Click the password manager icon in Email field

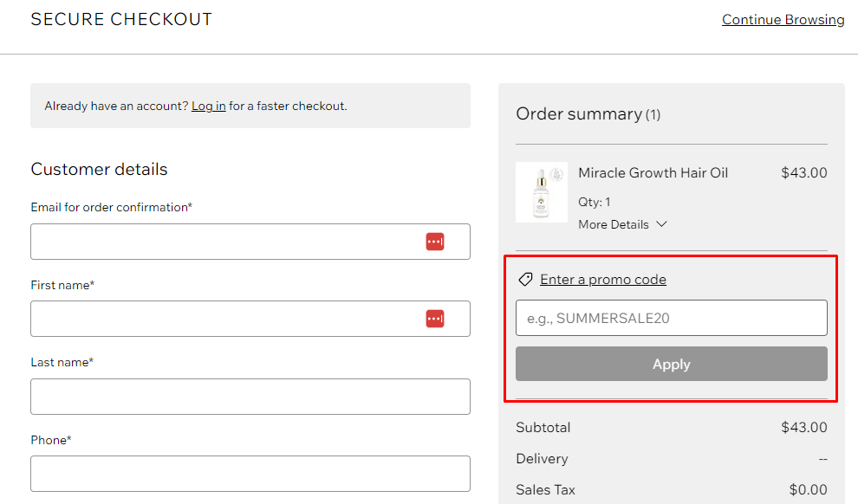click(435, 242)
